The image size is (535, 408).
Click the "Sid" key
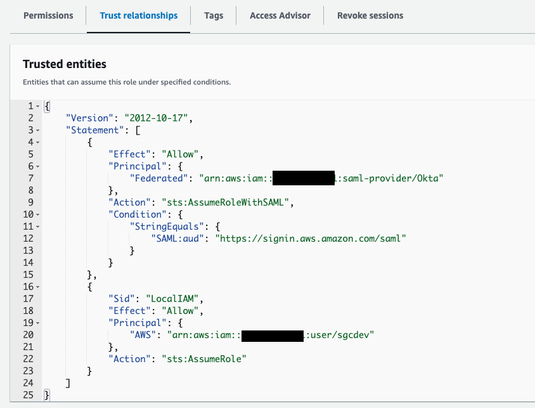point(121,299)
